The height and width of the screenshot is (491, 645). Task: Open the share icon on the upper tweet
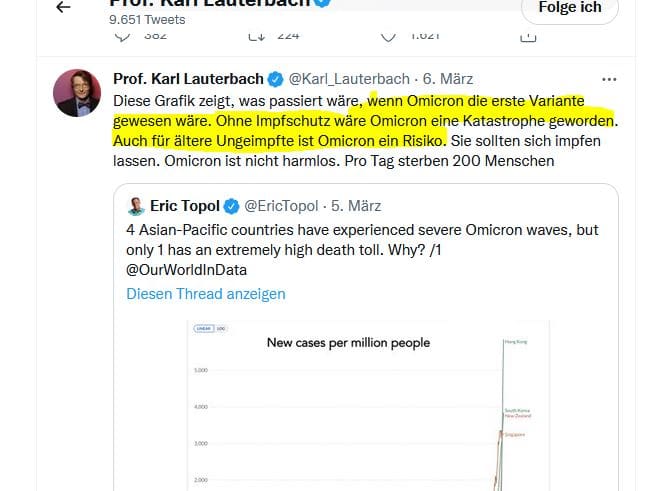click(528, 37)
